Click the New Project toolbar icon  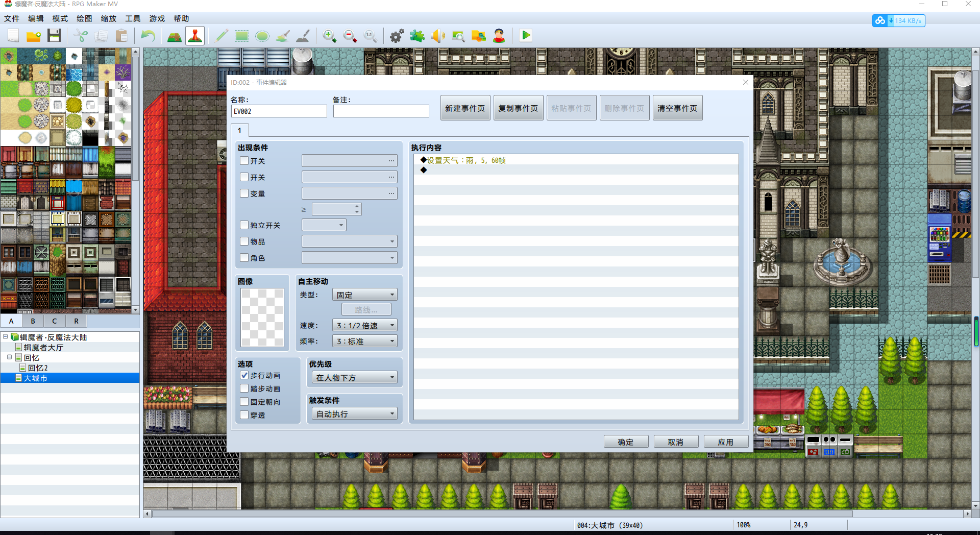tap(13, 36)
